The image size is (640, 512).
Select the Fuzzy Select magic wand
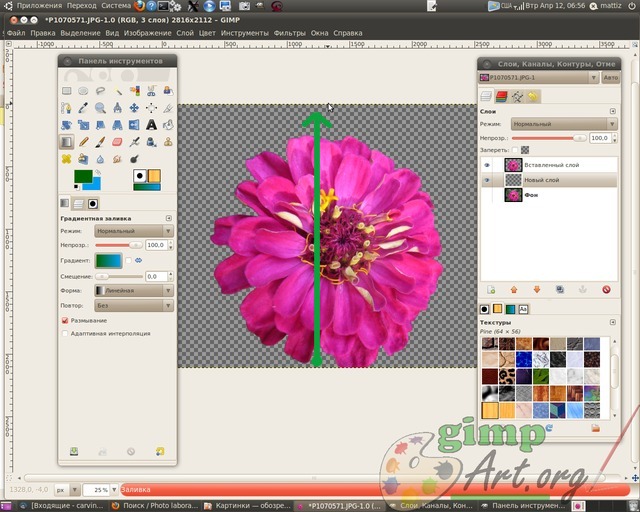point(118,91)
